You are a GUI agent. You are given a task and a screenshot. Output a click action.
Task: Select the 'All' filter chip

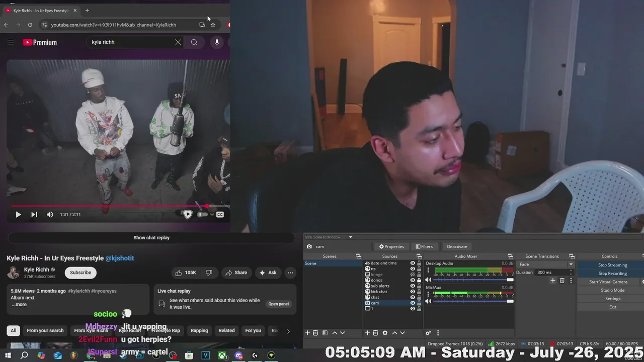point(14,331)
